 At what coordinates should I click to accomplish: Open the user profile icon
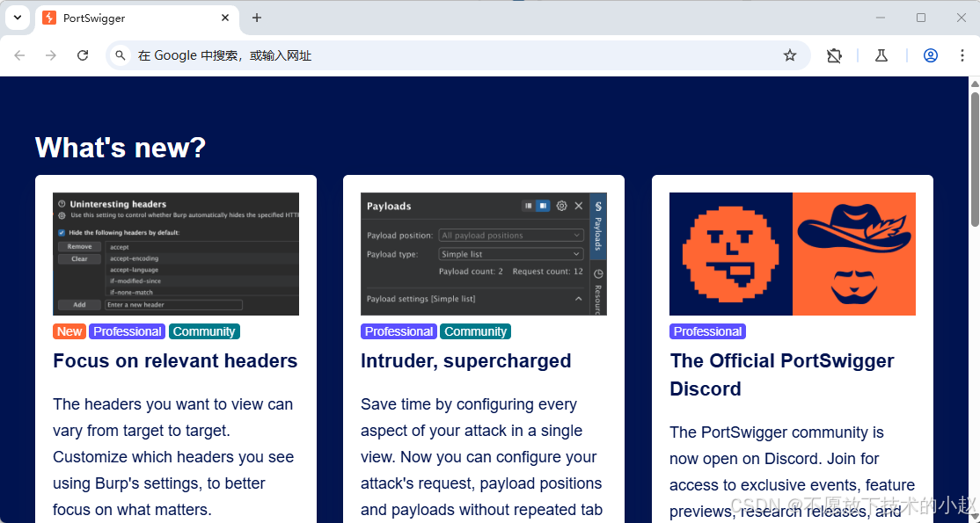(931, 55)
